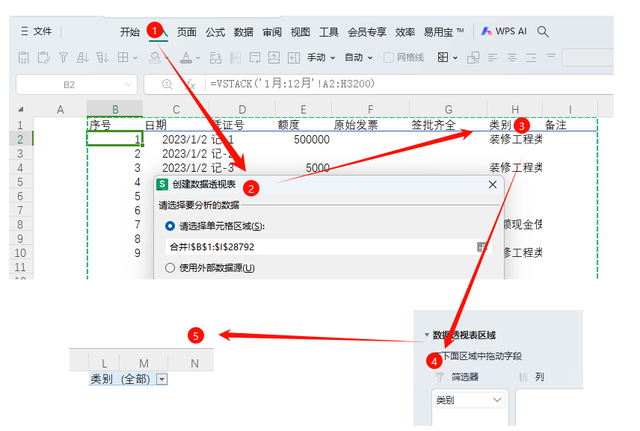Click the search magnifier beside WPS AI
This screenshot has height=431, width=640.
(x=542, y=31)
